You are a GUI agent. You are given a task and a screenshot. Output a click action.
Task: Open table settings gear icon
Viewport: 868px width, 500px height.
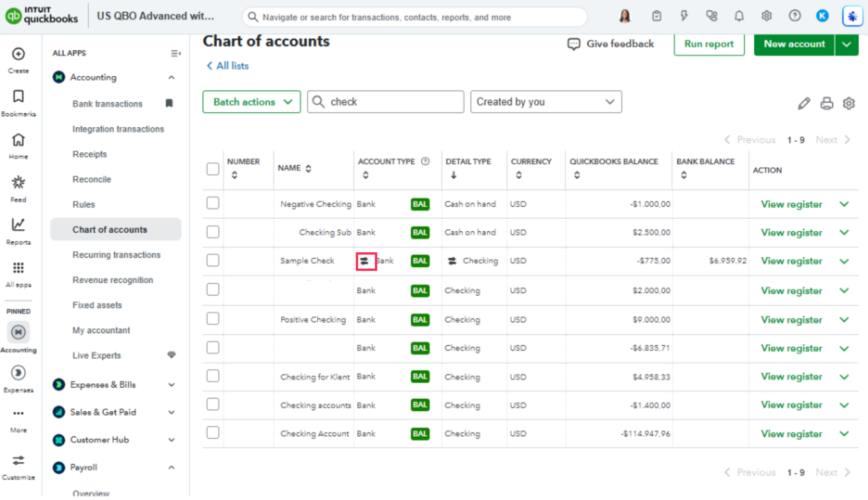pos(848,103)
